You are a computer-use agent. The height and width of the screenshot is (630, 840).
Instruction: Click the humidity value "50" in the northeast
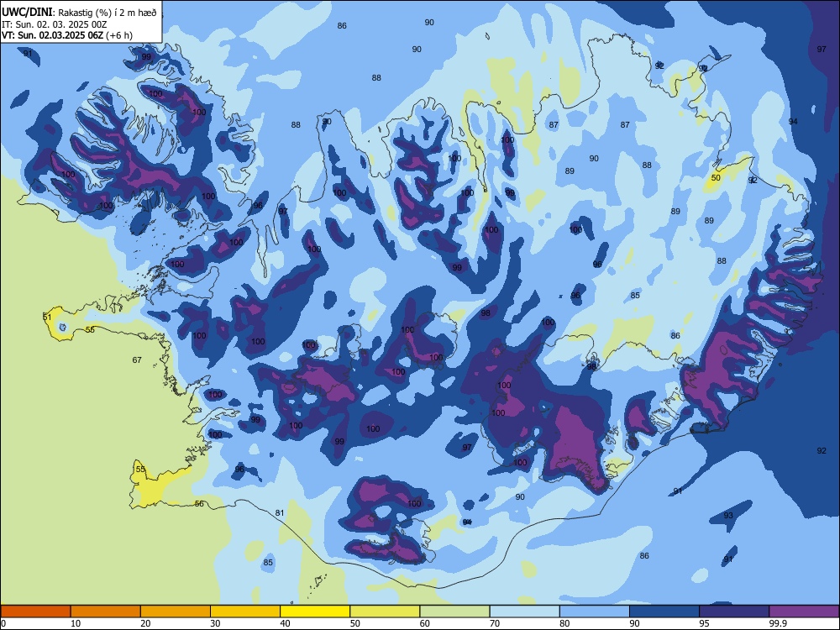pyautogui.click(x=716, y=178)
